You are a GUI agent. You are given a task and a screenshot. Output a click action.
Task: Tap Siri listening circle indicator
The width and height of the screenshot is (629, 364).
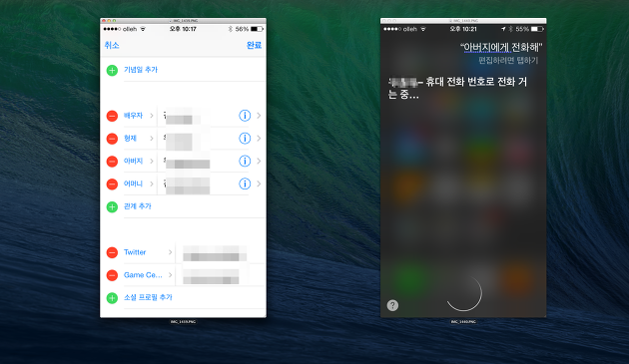click(x=463, y=293)
